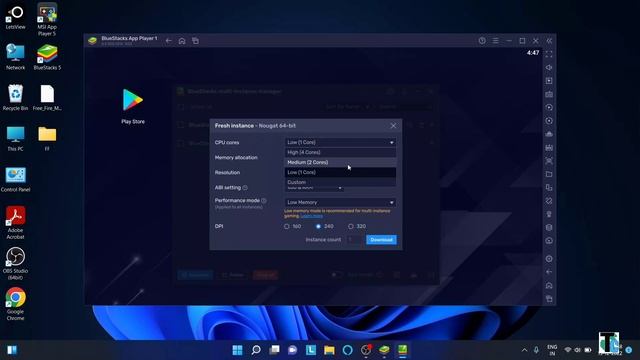Screen dimensions: 640x360
Task: Select Network desktop icon
Action: (16, 57)
